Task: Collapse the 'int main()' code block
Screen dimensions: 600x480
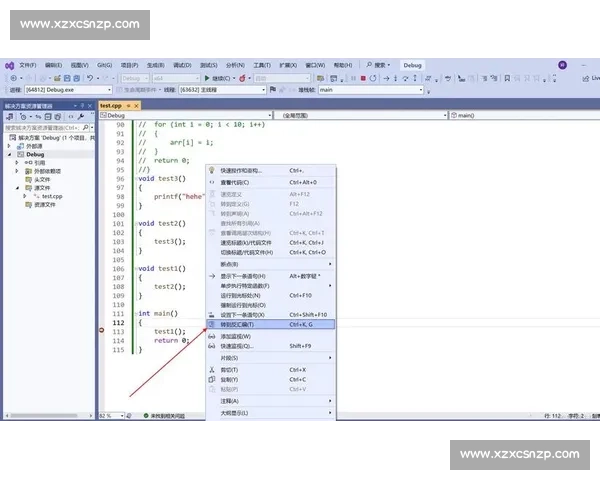Action: pyautogui.click(x=134, y=314)
